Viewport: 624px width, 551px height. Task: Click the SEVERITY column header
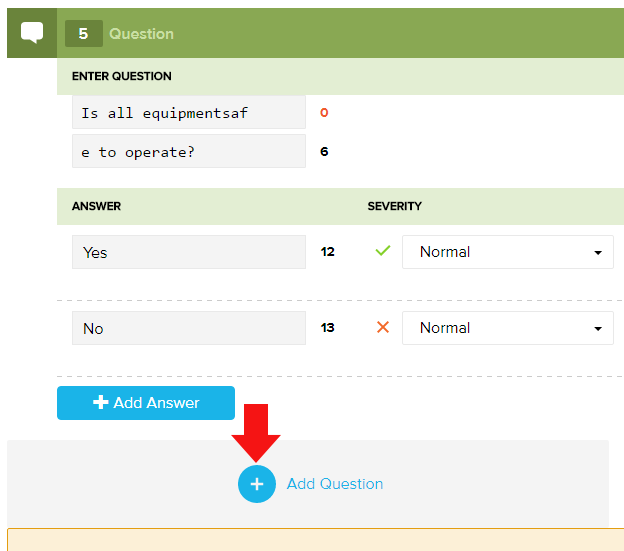(394, 206)
